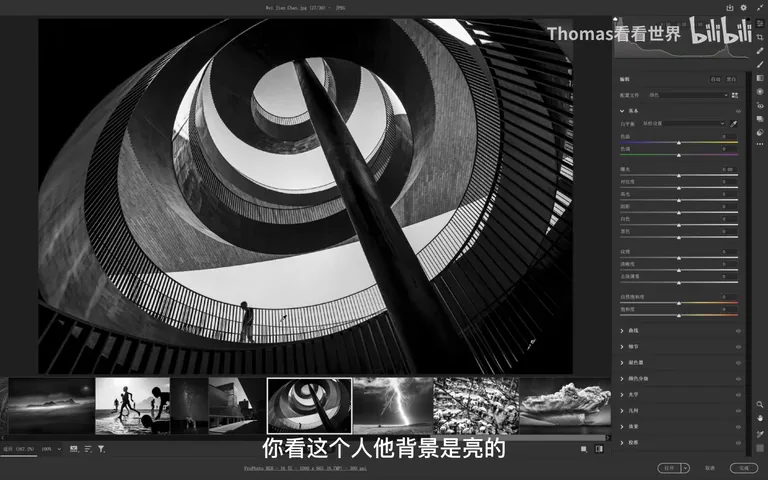Select the Graduated Filter tool
768x480 pixels.
(x=760, y=78)
